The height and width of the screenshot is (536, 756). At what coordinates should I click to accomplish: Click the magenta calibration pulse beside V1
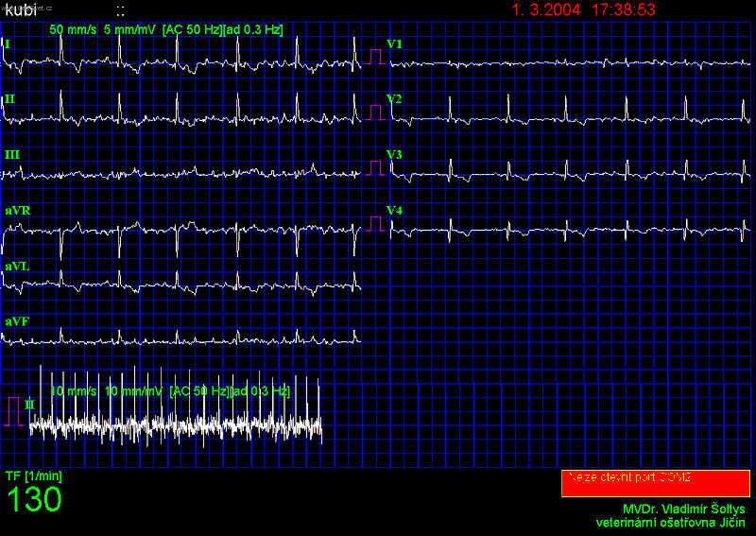(x=376, y=57)
